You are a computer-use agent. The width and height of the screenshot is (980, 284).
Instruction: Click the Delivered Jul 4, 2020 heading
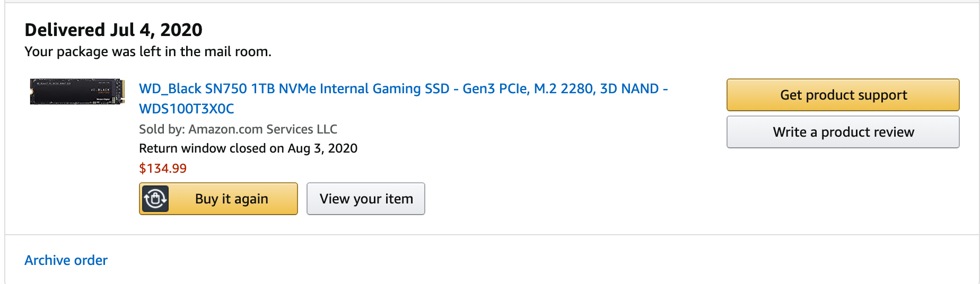[x=113, y=30]
